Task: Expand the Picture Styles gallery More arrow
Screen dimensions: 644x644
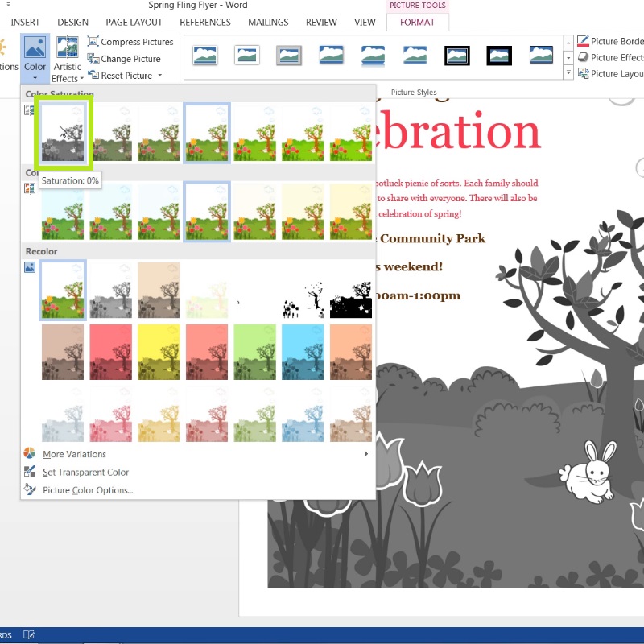Action: click(568, 73)
